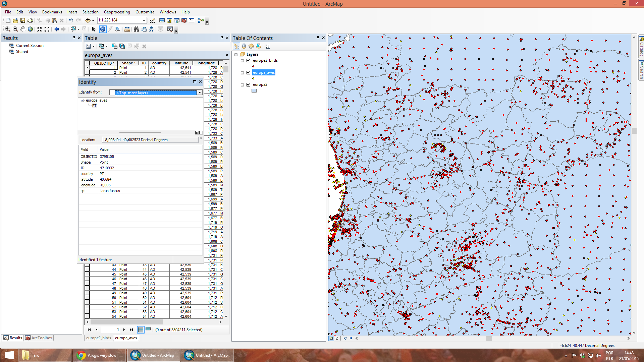Click the Add Data button on the toolbar
Screen dimensions: 644x362
pyautogui.click(x=88, y=20)
